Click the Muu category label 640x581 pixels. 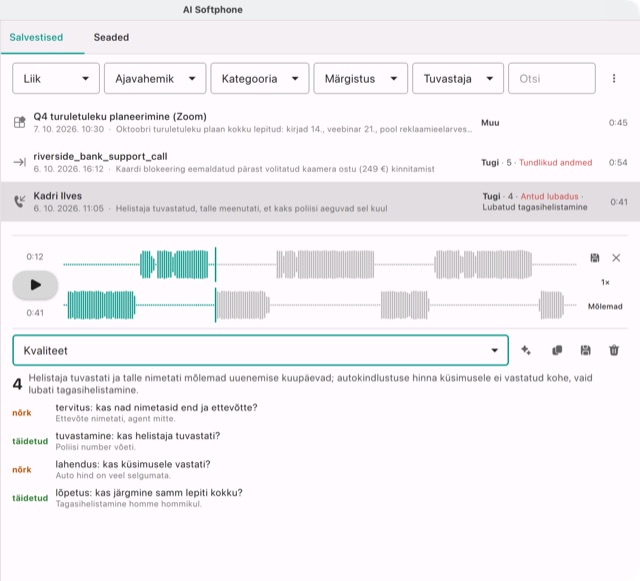[x=490, y=122]
